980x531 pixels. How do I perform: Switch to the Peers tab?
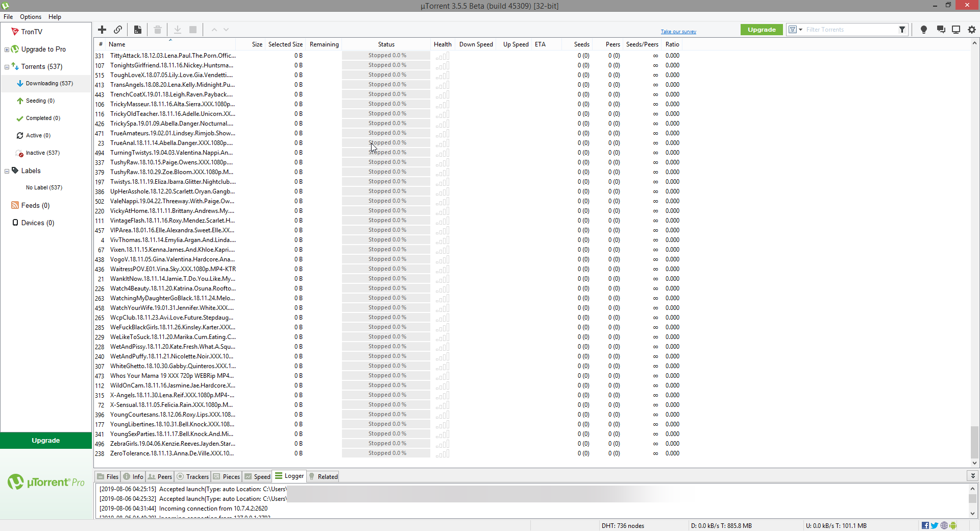[160, 476]
